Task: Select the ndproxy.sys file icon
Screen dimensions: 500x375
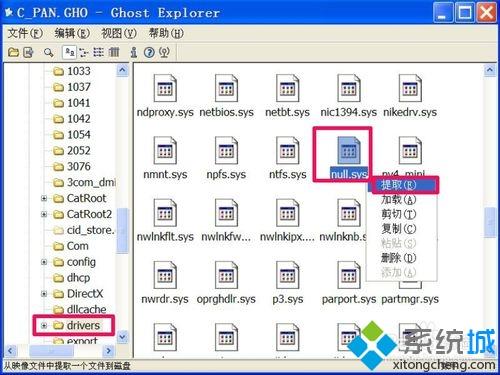Action: pyautogui.click(x=165, y=88)
